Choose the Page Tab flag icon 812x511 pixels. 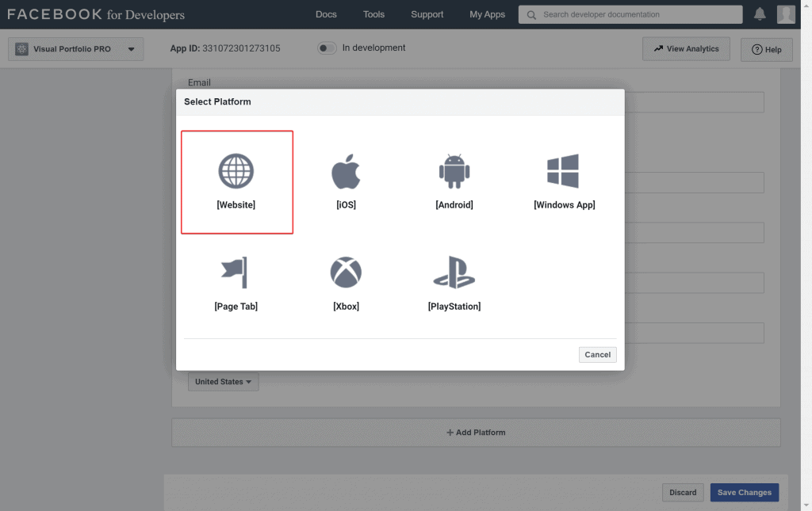click(x=235, y=273)
